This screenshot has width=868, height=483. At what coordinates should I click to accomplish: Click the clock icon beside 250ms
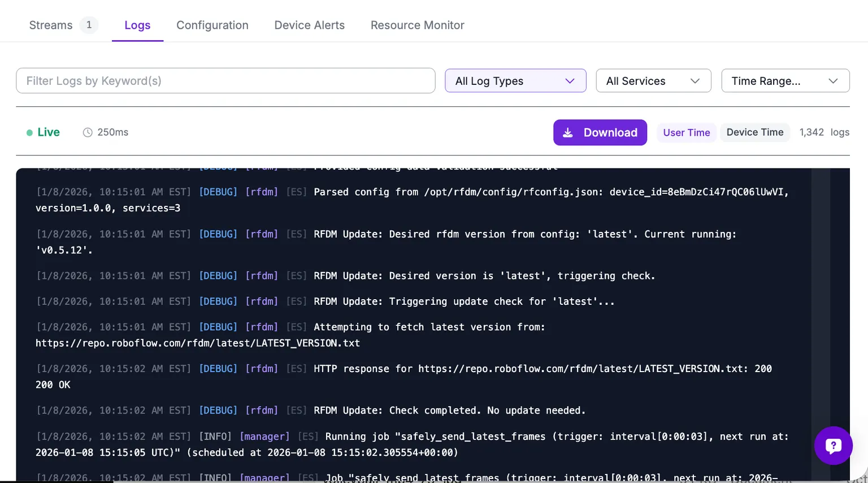click(88, 132)
